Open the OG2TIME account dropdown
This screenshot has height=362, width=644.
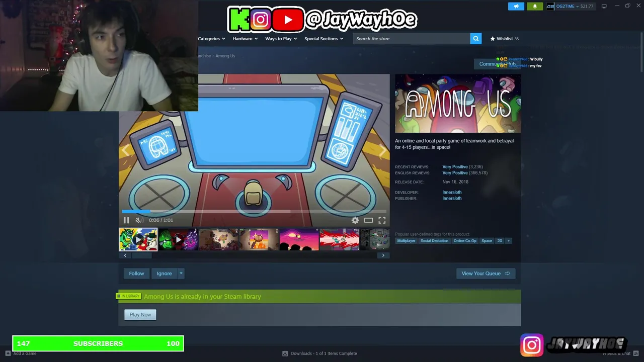pos(574,6)
